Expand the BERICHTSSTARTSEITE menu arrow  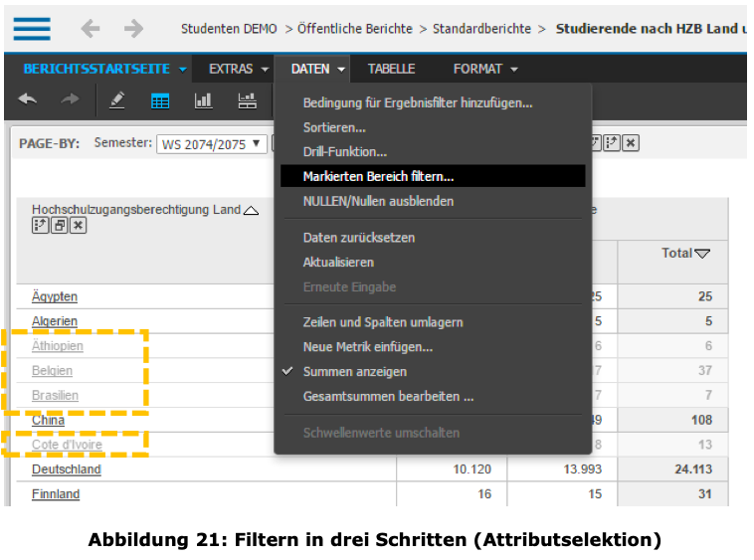click(x=183, y=70)
